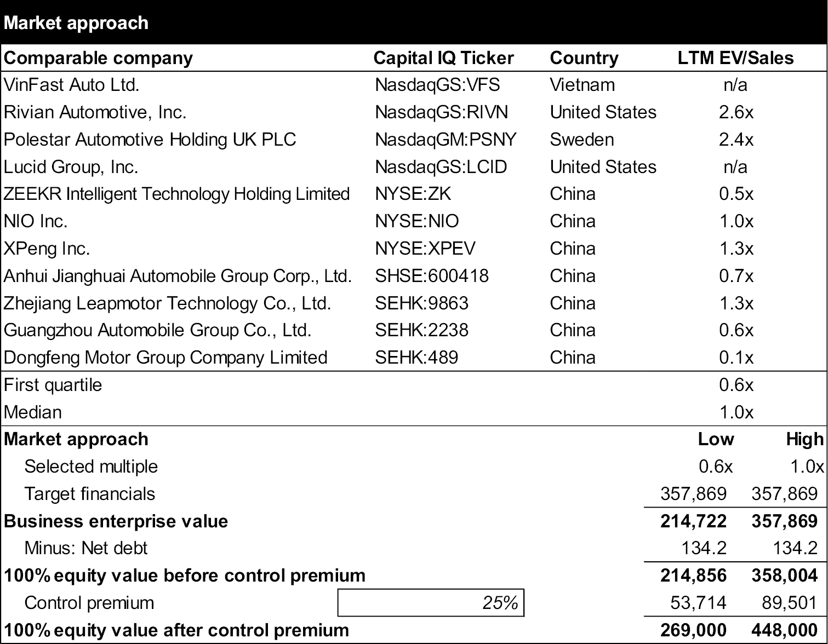
Task: Click the Lucid Group, Inc. row name
Action: [x=71, y=167]
